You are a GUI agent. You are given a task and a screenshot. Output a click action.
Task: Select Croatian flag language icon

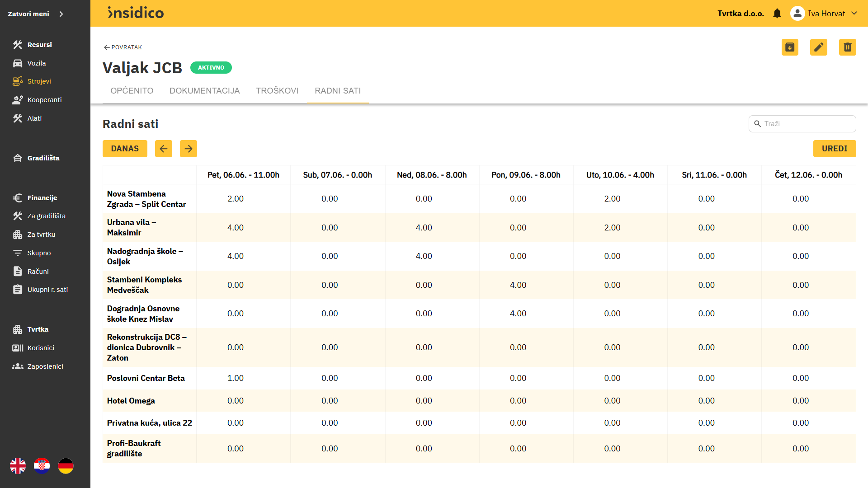coord(42,466)
